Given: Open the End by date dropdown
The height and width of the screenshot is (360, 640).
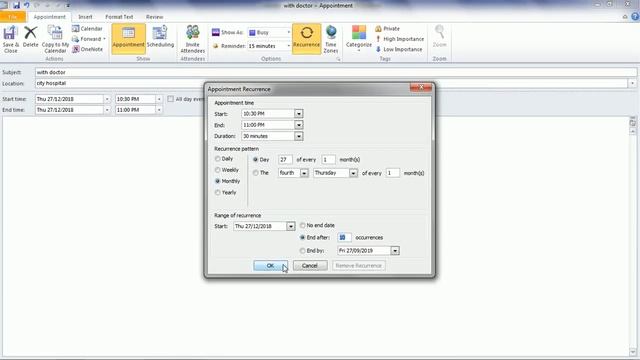Looking at the screenshot, I should coord(395,251).
